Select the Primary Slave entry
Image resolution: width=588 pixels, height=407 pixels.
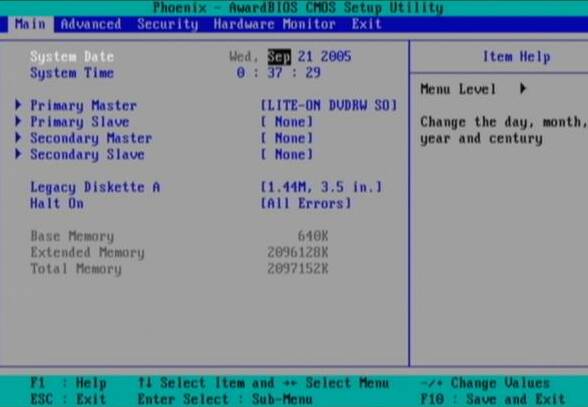(x=80, y=122)
